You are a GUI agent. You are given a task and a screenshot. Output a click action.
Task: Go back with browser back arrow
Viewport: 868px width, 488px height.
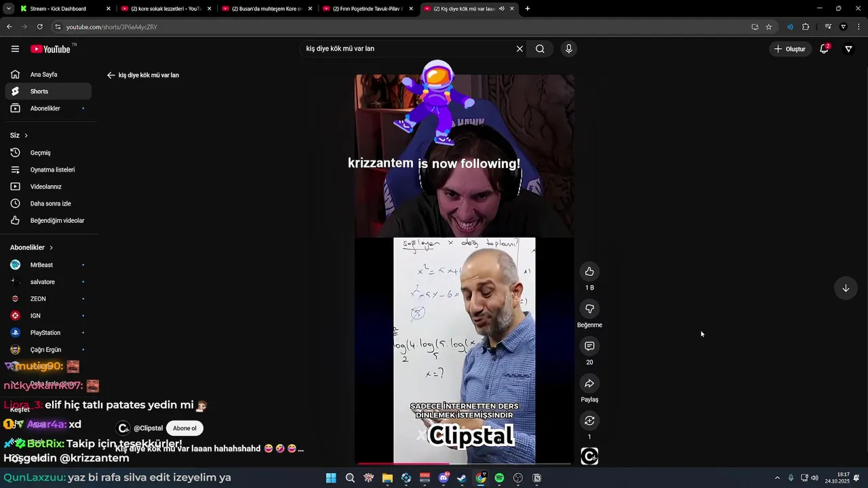(9, 26)
